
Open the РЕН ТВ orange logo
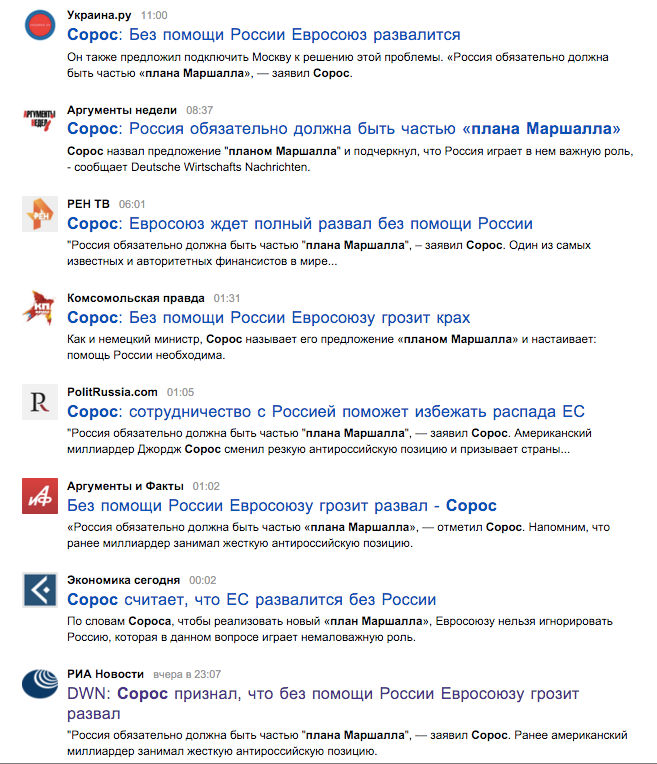point(40,214)
